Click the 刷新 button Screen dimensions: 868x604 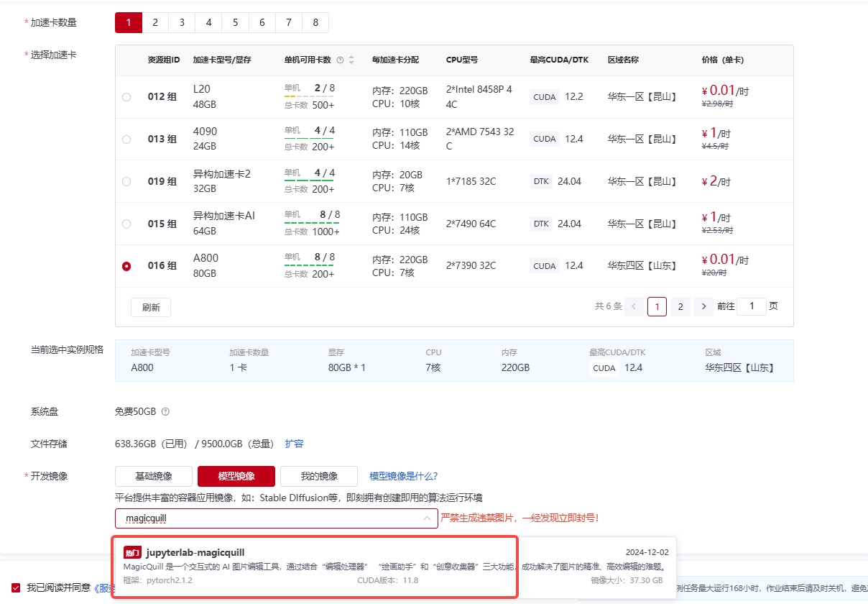151,307
